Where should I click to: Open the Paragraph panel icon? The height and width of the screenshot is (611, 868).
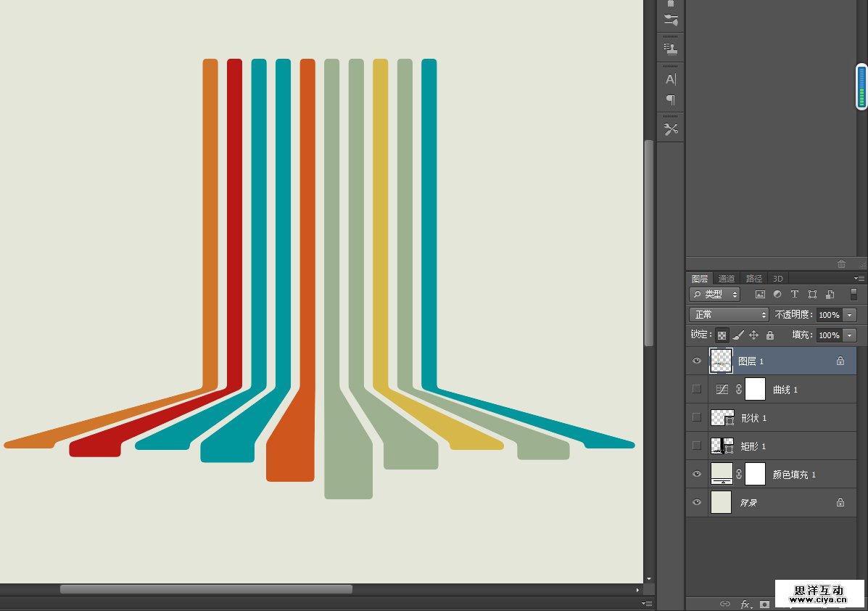(x=671, y=99)
